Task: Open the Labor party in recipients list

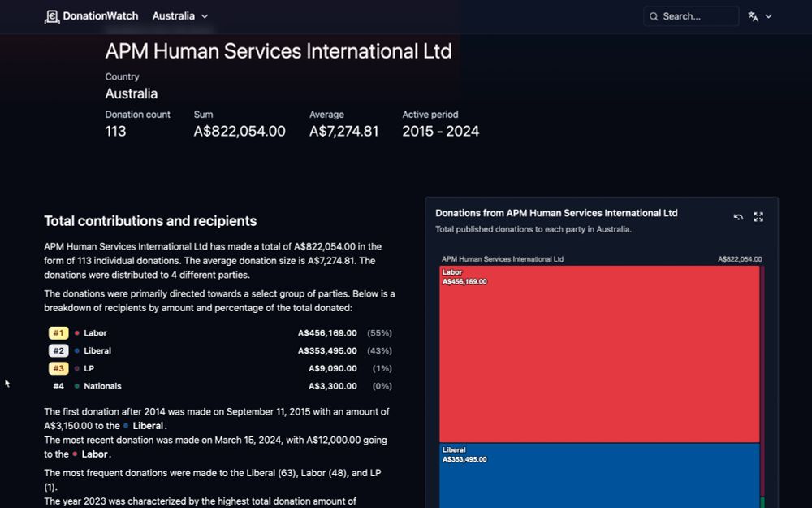Action: pyautogui.click(x=95, y=333)
